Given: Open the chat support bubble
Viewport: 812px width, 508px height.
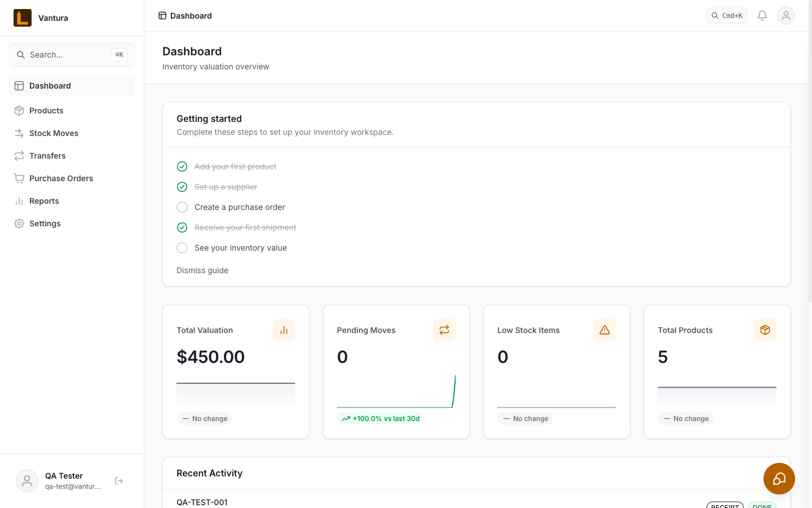Looking at the screenshot, I should click(x=779, y=479).
